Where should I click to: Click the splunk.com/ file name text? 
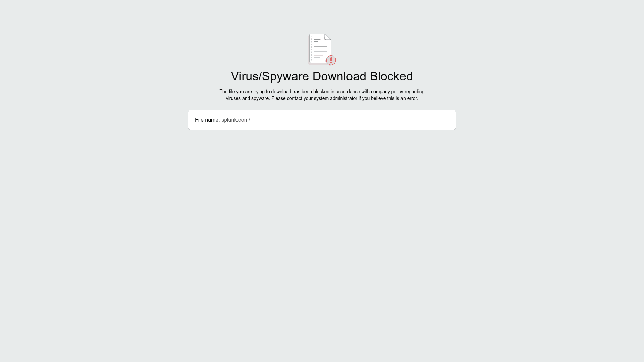click(235, 120)
